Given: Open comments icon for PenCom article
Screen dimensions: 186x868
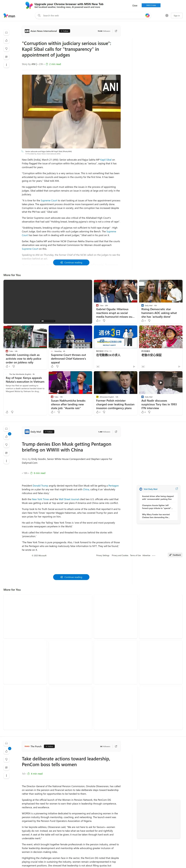Looking at the screenshot, I should click(6, 768).
